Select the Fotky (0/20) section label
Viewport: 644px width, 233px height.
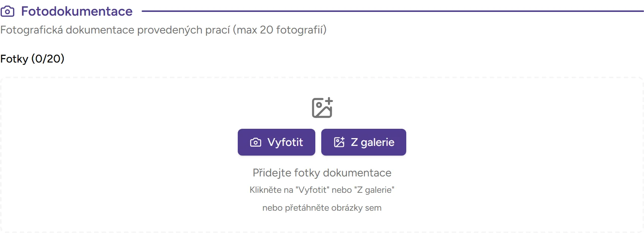point(32,58)
